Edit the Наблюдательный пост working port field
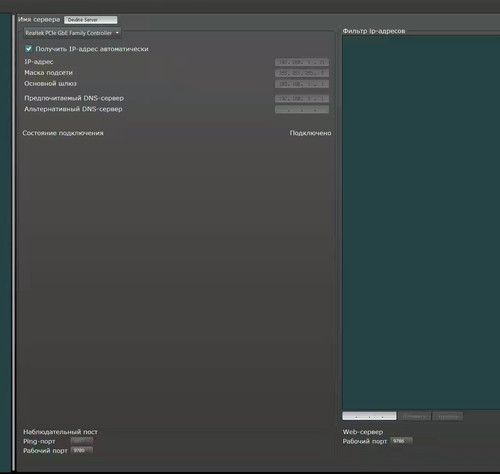The width and height of the screenshot is (500, 474). (82, 450)
